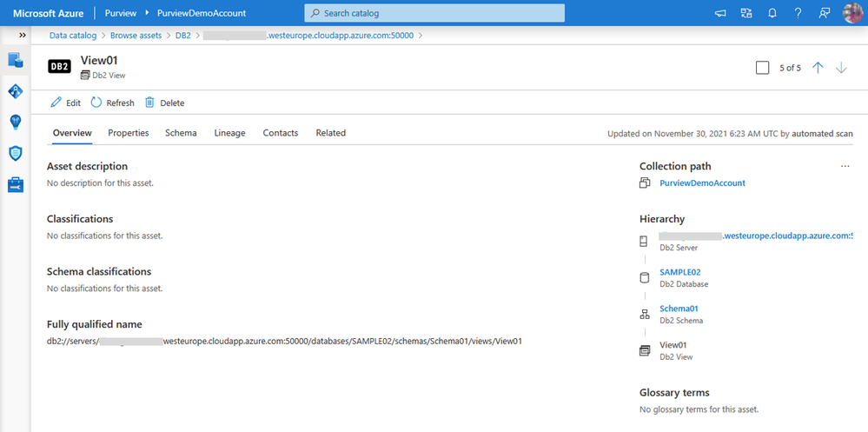This screenshot has width=868, height=432.
Task: Click Microsoft Azure header title
Action: pyautogui.click(x=50, y=13)
